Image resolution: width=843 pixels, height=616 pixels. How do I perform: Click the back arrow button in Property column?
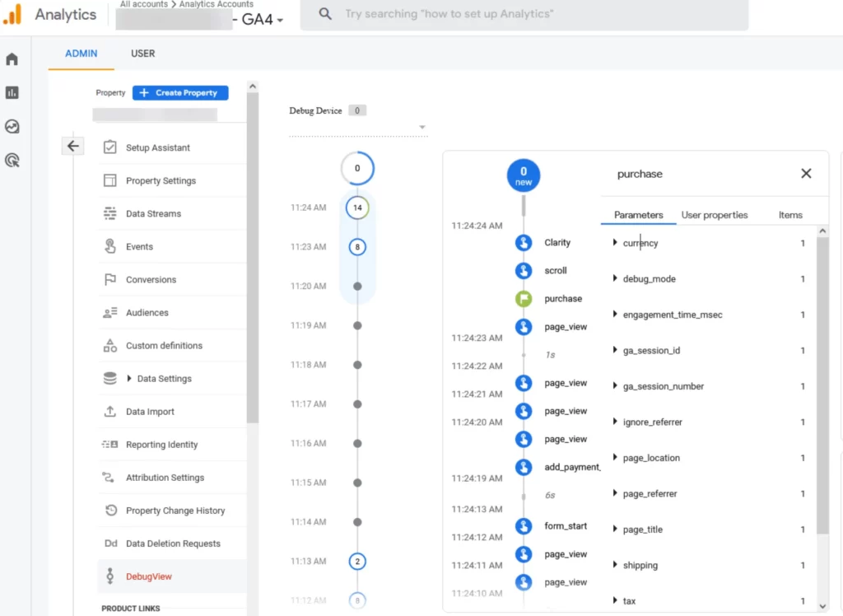73,146
